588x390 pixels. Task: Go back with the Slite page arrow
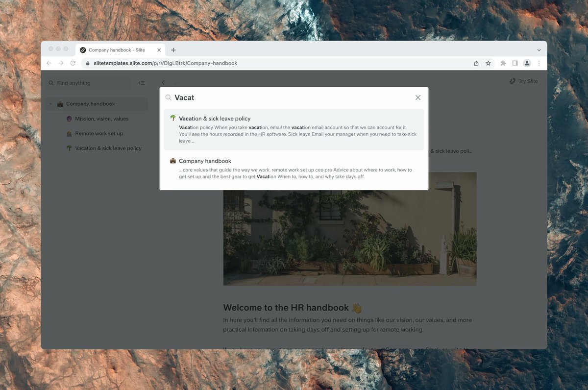(x=163, y=82)
